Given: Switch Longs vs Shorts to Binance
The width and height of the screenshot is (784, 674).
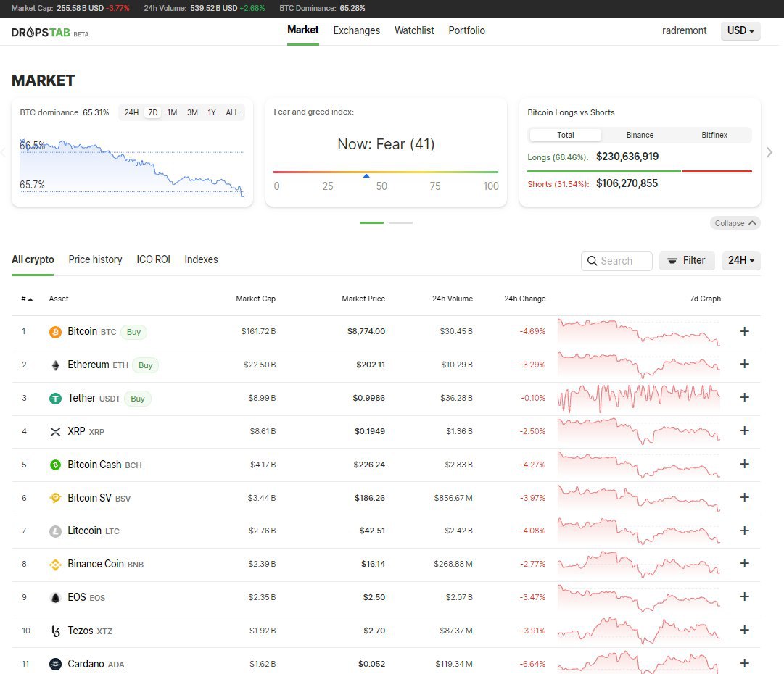Looking at the screenshot, I should coord(640,135).
